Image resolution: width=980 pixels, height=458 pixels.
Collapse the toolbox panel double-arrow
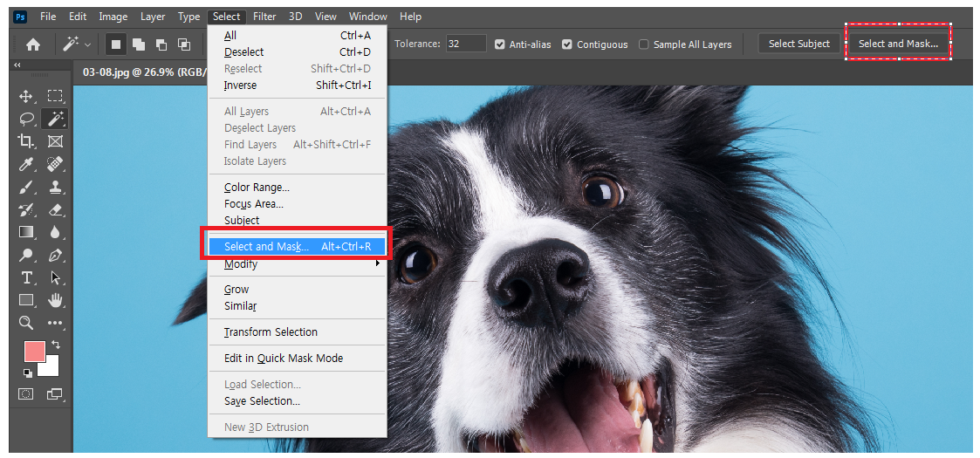pyautogui.click(x=17, y=65)
